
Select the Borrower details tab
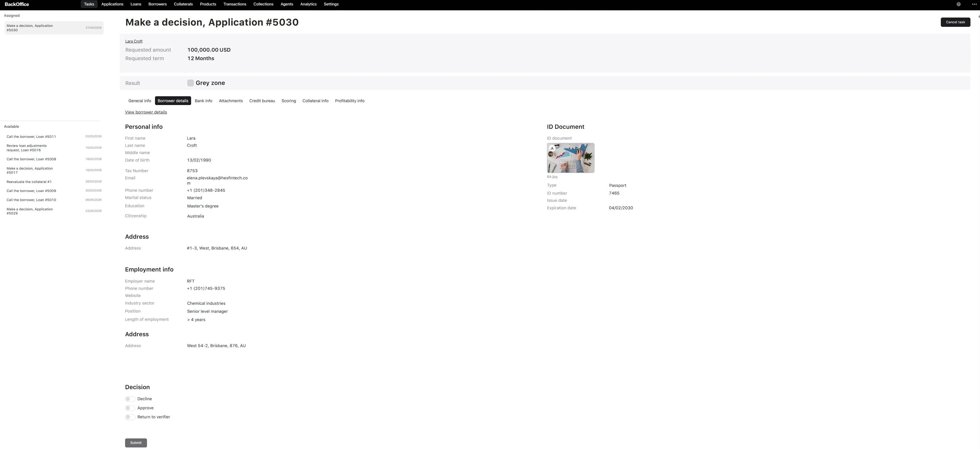click(x=173, y=101)
